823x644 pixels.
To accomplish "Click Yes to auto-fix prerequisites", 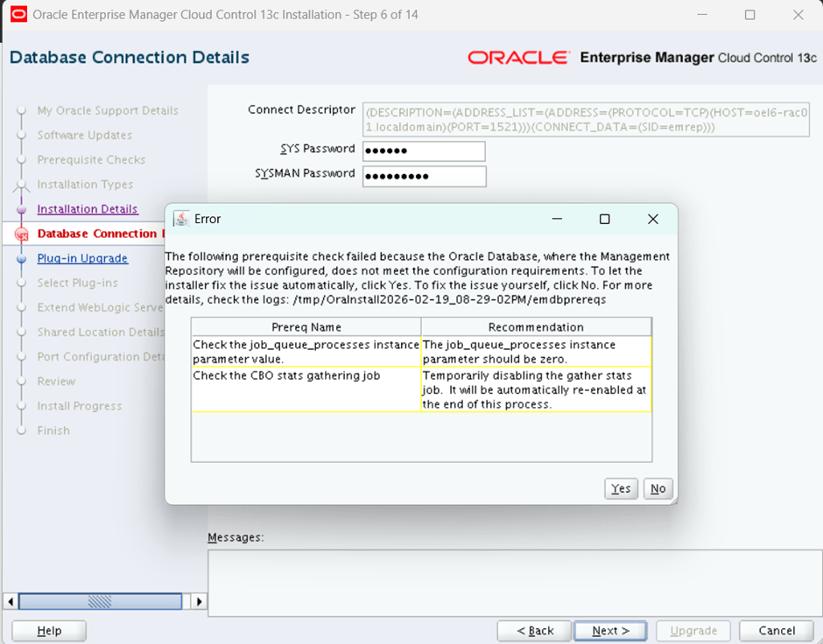I will point(621,489).
